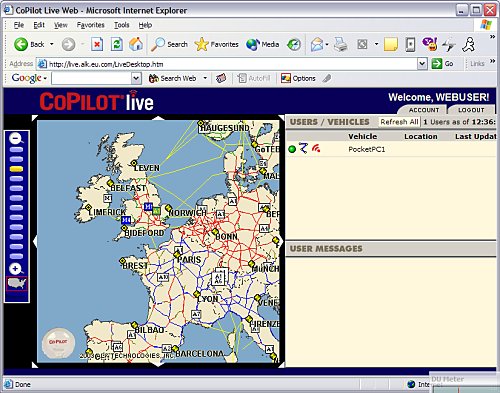Click the LOGOUT tab
The height and width of the screenshot is (393, 500).
pos(471,110)
